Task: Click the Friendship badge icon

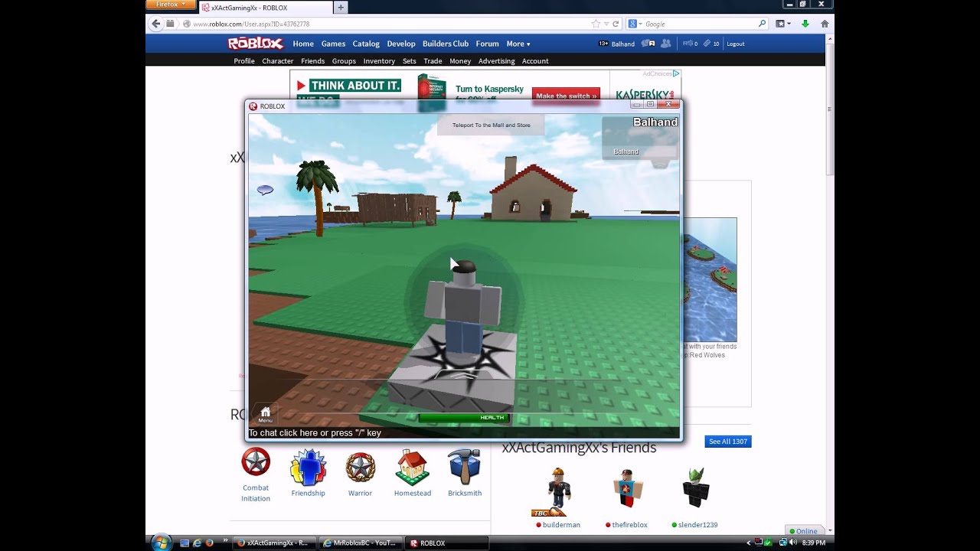Action: [x=308, y=468]
